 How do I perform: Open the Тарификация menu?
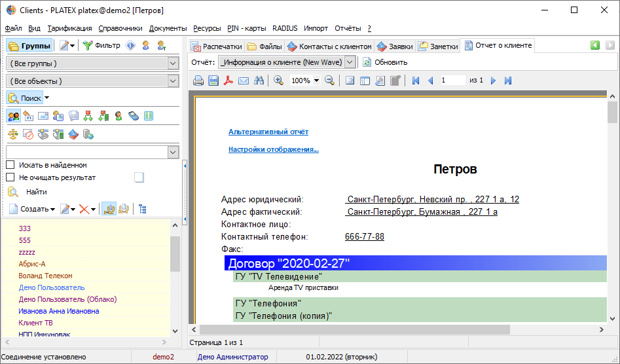pyautogui.click(x=69, y=28)
